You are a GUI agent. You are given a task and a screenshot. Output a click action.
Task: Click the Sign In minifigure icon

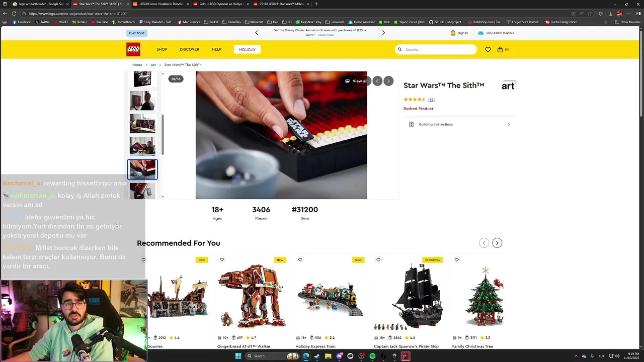pos(453,33)
